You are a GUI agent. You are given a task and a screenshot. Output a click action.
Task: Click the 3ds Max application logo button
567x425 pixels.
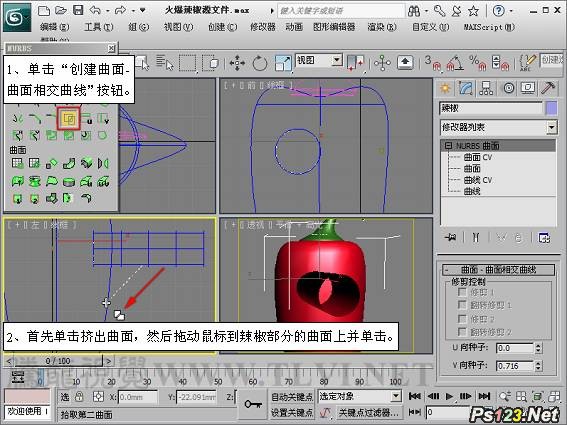point(17,17)
